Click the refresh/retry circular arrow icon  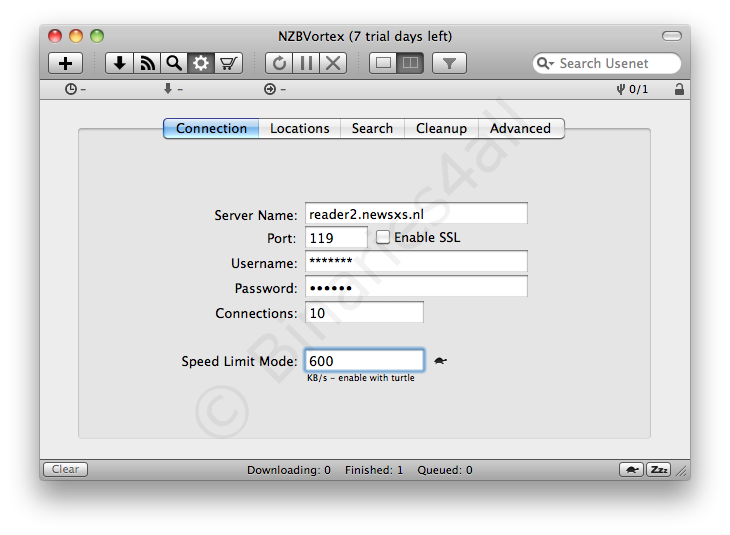(x=279, y=63)
